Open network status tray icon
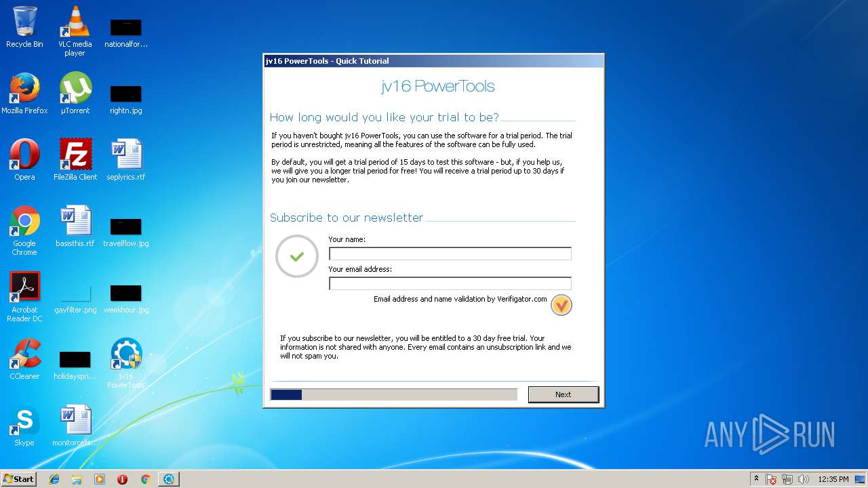 click(x=787, y=479)
